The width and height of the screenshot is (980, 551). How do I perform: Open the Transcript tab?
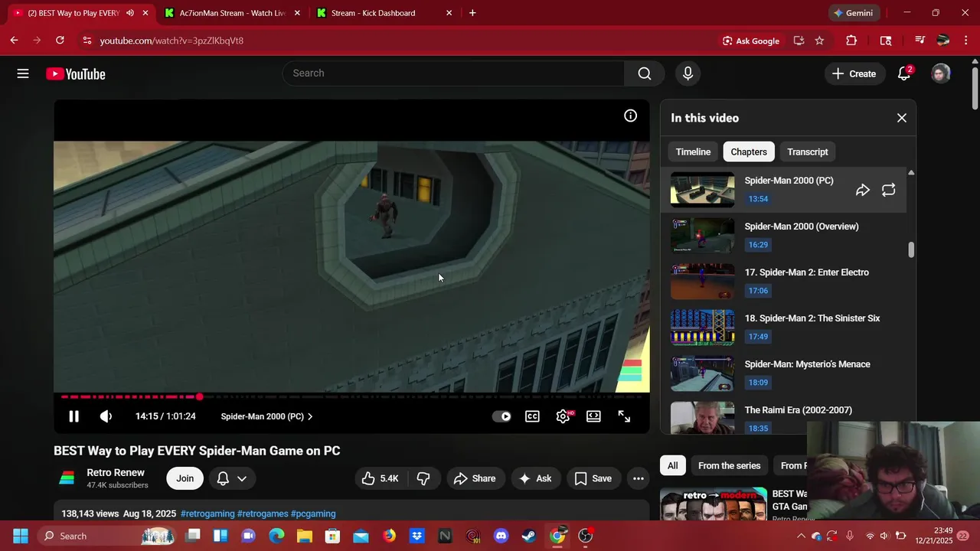(x=808, y=152)
